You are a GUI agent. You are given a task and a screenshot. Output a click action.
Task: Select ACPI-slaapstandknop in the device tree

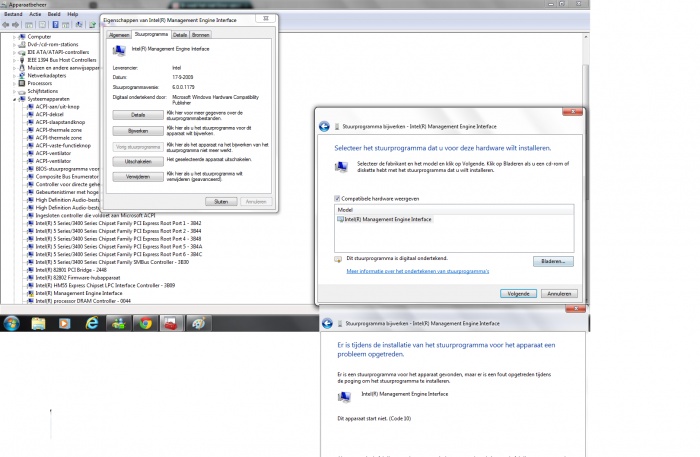click(60, 122)
